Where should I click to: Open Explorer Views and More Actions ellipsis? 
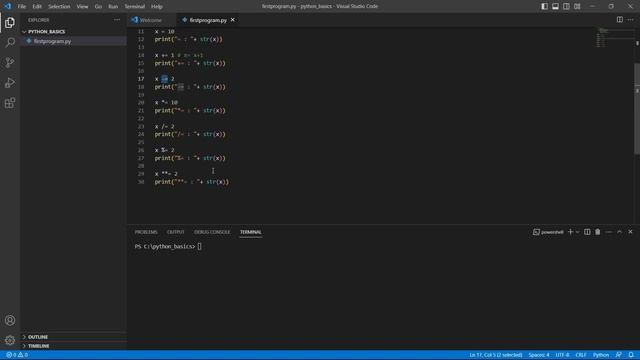point(117,20)
